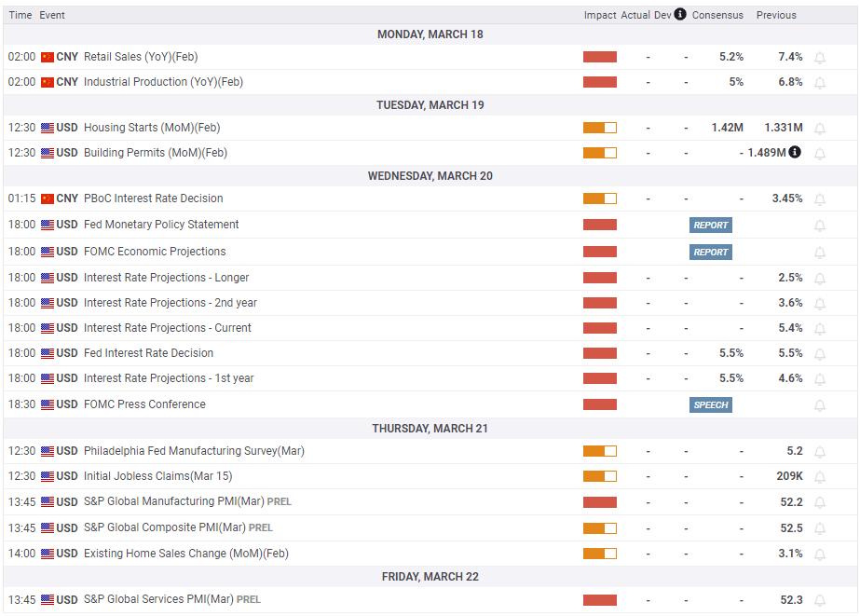
Task: Toggle bell for PBoC Interest Rate Decision
Action: (x=820, y=199)
